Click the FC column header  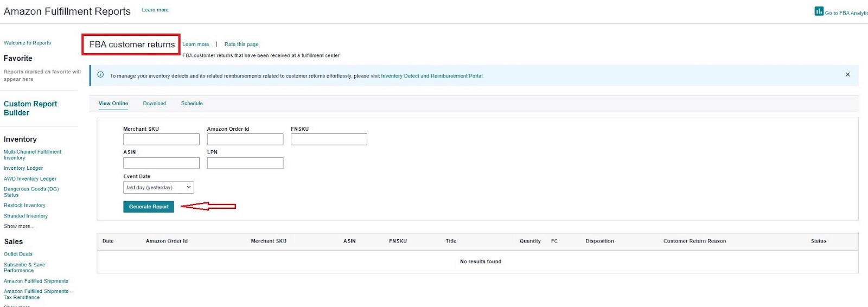(x=554, y=241)
